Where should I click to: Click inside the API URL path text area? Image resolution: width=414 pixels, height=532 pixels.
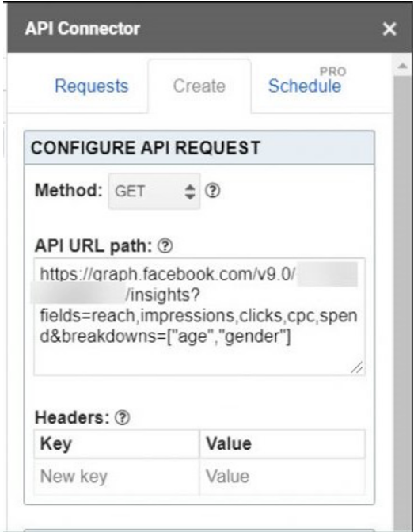click(x=199, y=317)
